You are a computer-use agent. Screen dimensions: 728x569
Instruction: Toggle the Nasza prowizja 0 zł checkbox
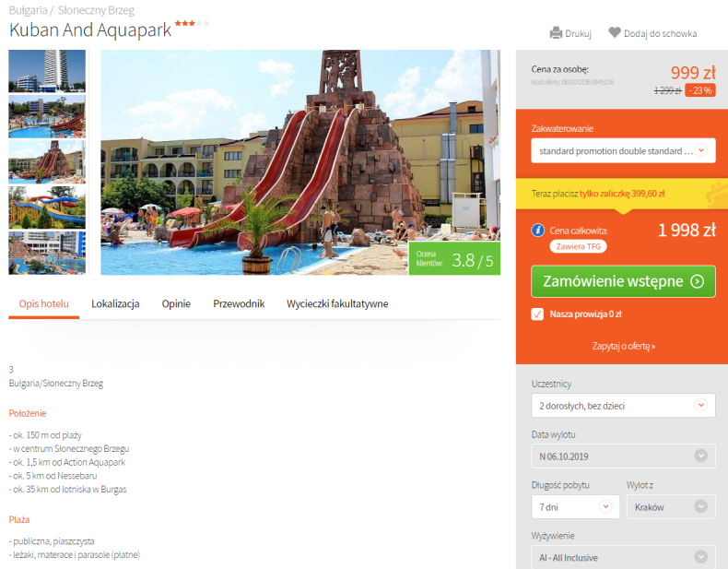tap(537, 314)
